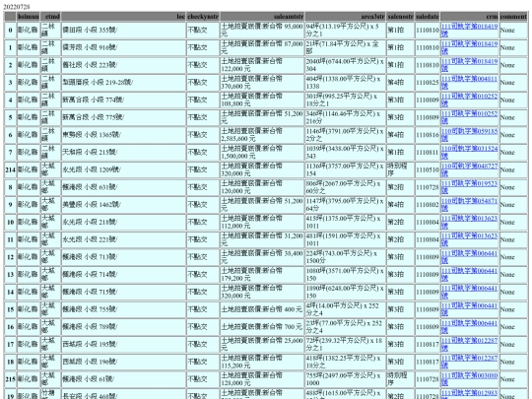Click the 'checkynstr' column header
The height and width of the screenshot is (399, 532).
click(203, 17)
